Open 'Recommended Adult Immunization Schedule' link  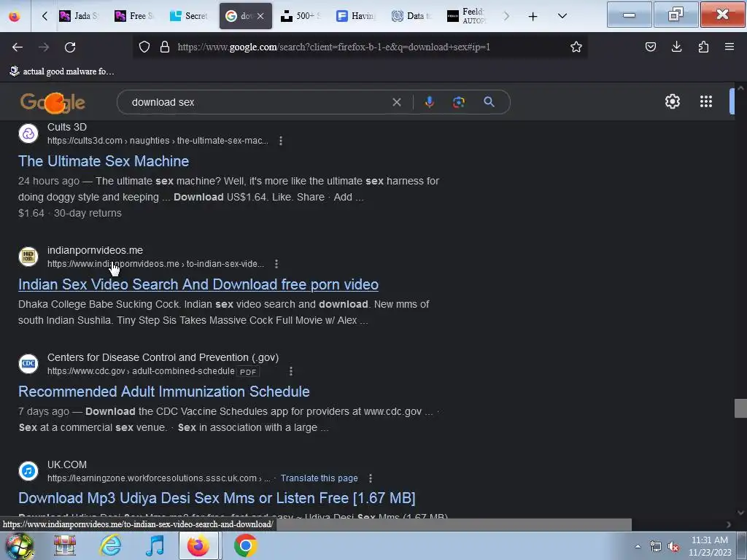pos(164,392)
